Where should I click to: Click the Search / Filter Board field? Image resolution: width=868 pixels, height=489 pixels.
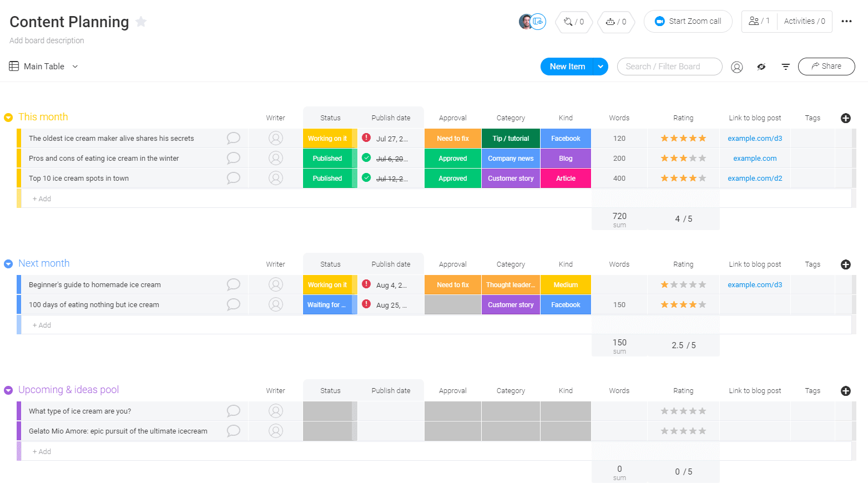tap(669, 66)
